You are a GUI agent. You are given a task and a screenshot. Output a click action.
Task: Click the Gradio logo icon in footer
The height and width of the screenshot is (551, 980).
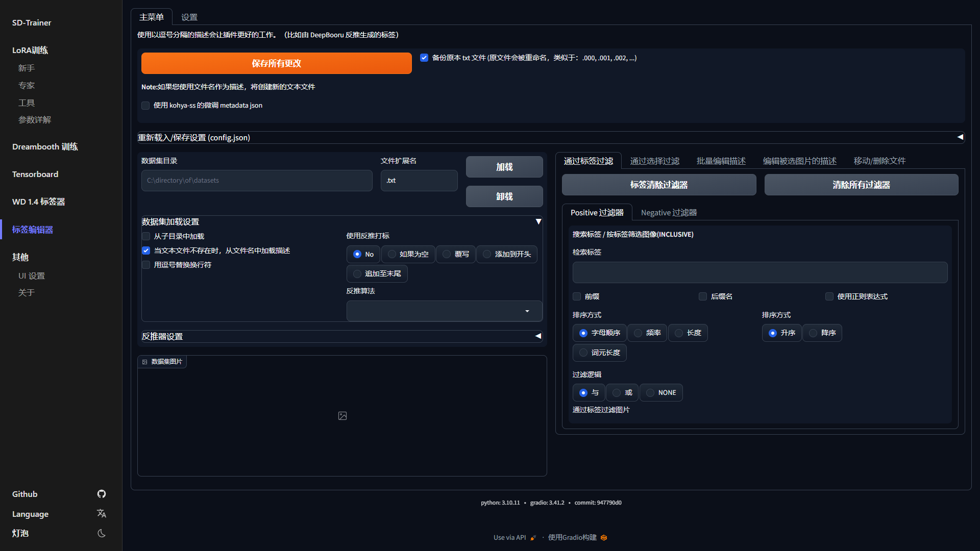(x=604, y=538)
